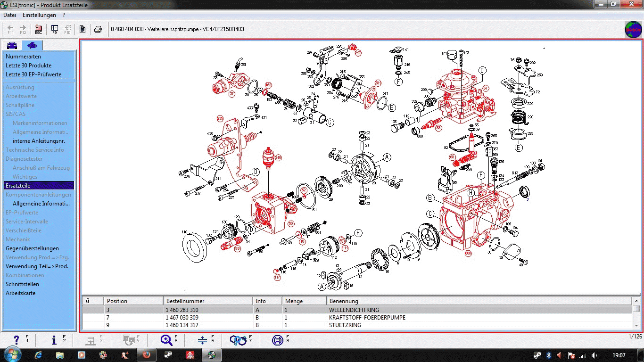Click the Info column header
The width and height of the screenshot is (644, 362).
[x=267, y=301]
